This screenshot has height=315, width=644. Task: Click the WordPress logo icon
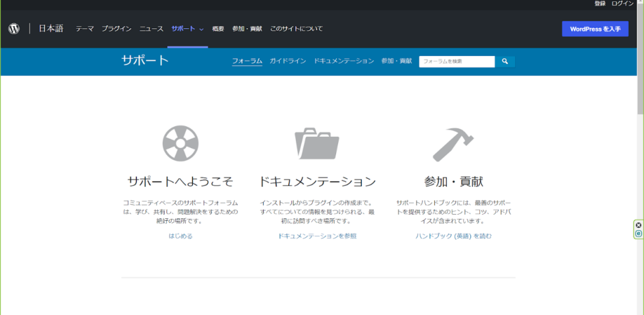coord(14,29)
